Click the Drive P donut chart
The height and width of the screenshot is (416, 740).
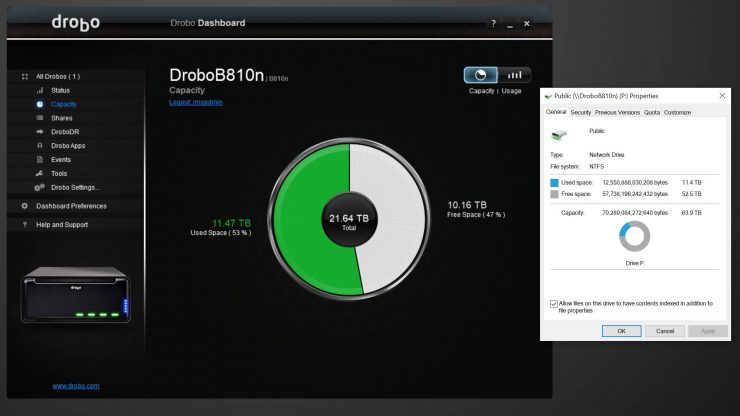point(634,237)
